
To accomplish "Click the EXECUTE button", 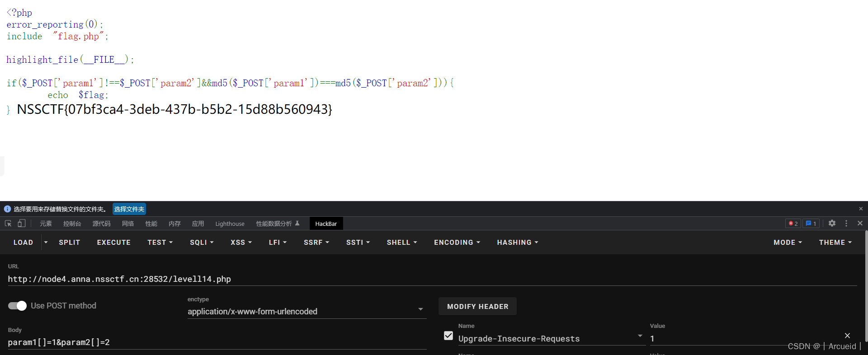I will click(113, 243).
